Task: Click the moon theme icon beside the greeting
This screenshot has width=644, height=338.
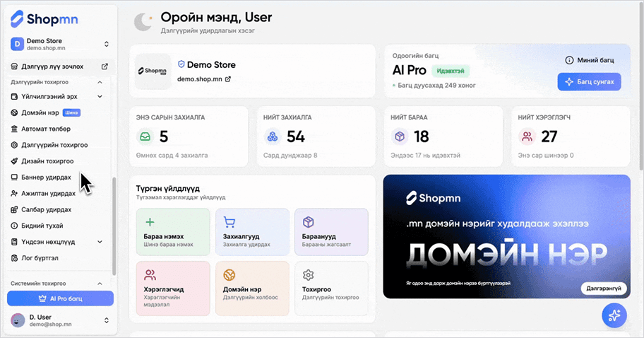Action: tap(143, 22)
